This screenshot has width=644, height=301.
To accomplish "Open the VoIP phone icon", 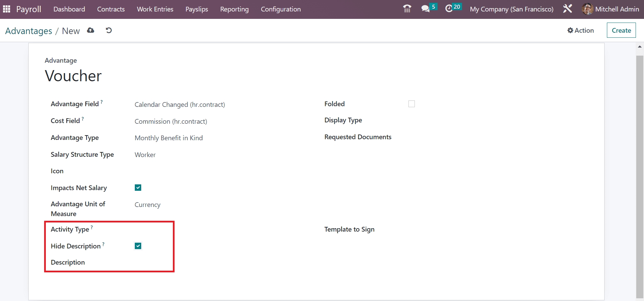I will click(x=407, y=9).
